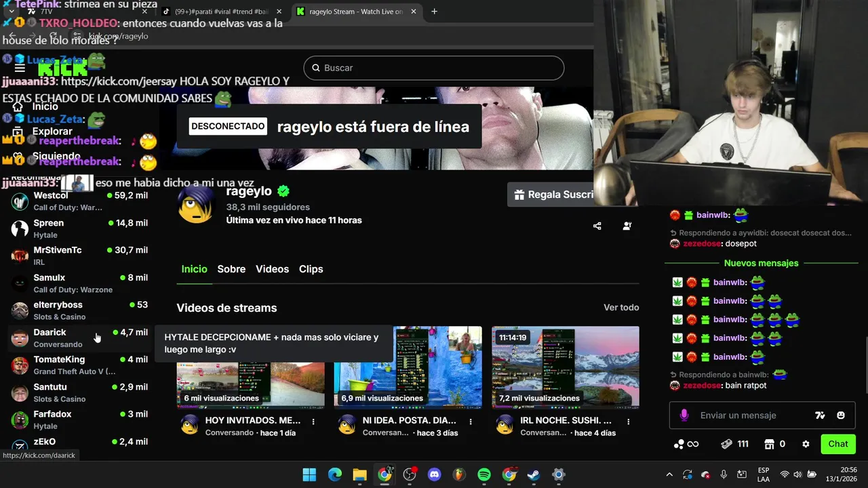Viewport: 868px width, 488px height.
Task: Click 38,3 mil seguidores text
Action: [268, 207]
